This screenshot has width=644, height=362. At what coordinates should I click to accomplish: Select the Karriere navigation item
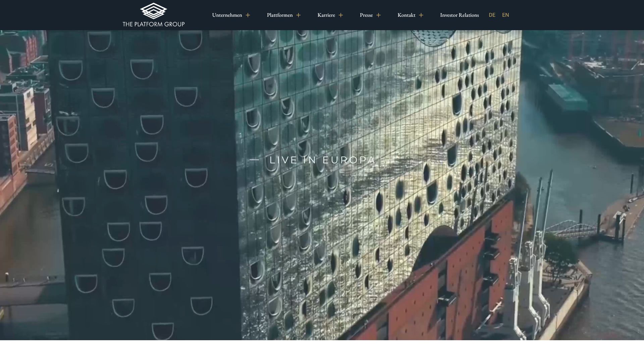(x=326, y=15)
